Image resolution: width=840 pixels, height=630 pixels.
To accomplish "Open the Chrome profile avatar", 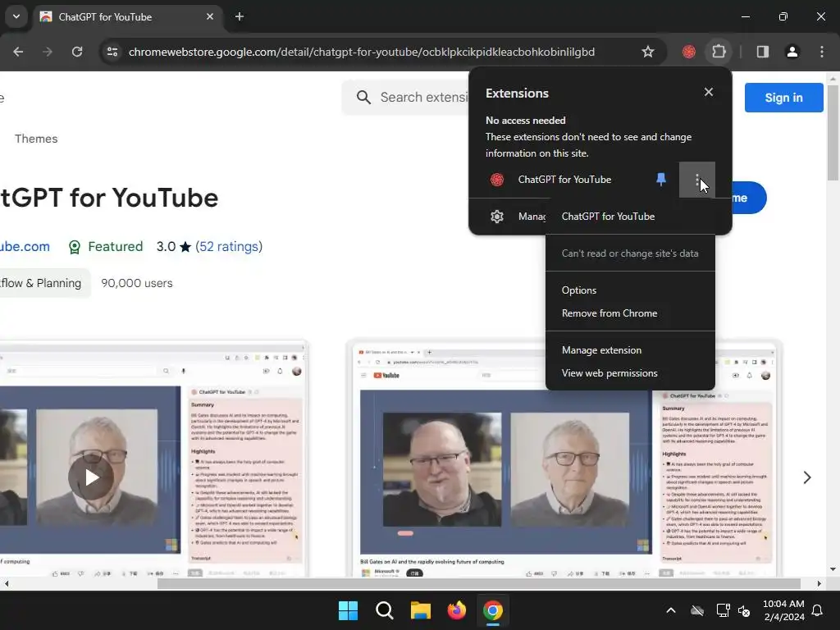I will click(x=792, y=52).
